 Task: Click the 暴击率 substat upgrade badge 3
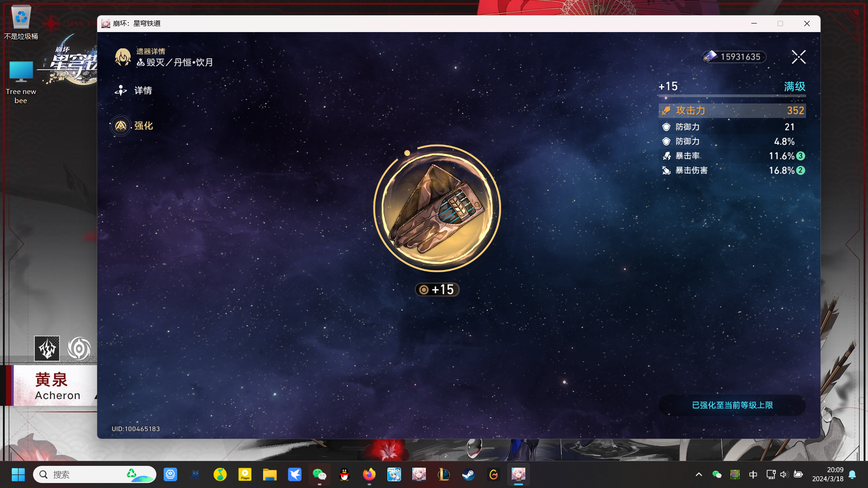[x=801, y=156]
